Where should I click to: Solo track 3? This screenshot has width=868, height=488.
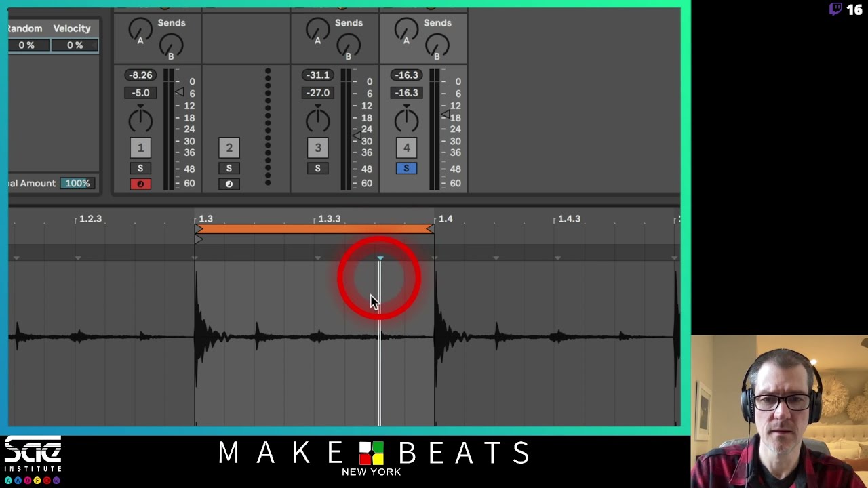click(x=317, y=168)
